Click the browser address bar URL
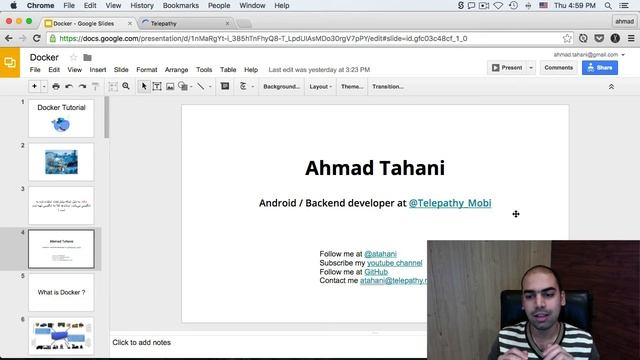Screen dimensions: 640x360 [263, 38]
